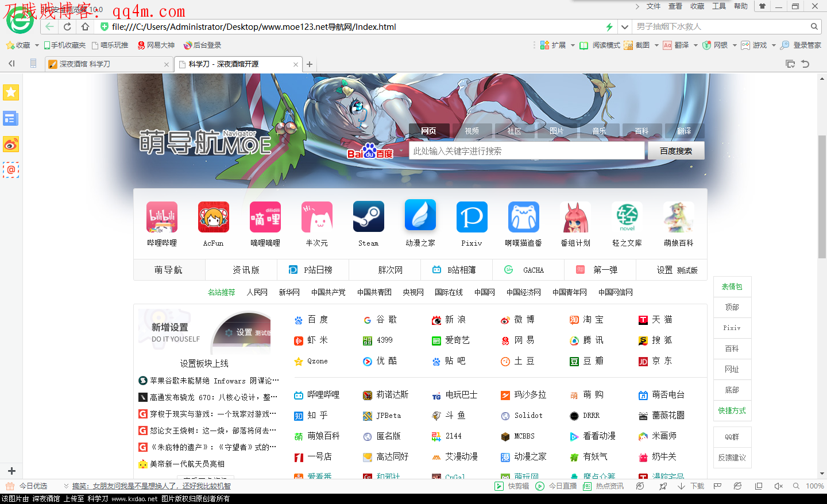This screenshot has width=827, height=504.
Task: Click the 表情包 side button
Action: 732,286
